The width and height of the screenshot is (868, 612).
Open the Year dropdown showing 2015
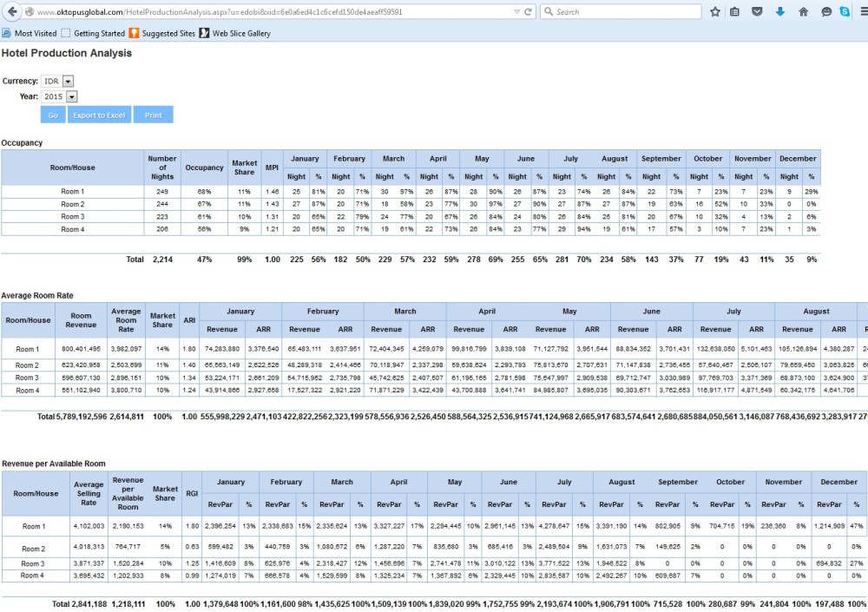60,97
